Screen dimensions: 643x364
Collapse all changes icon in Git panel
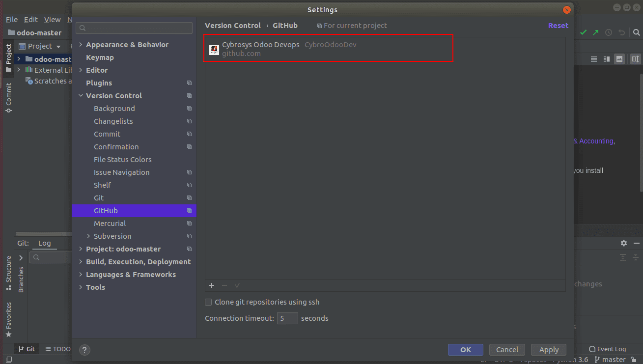pos(636,257)
